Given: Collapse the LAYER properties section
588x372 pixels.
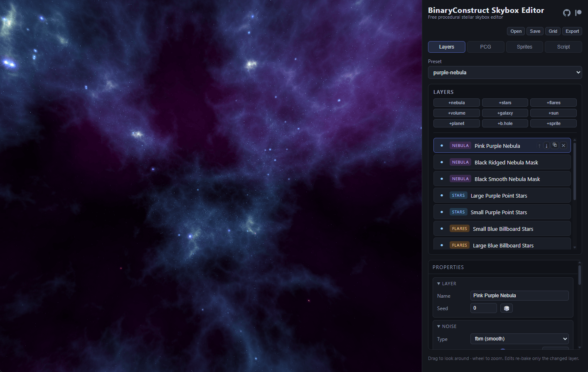Looking at the screenshot, I should click(x=447, y=284).
